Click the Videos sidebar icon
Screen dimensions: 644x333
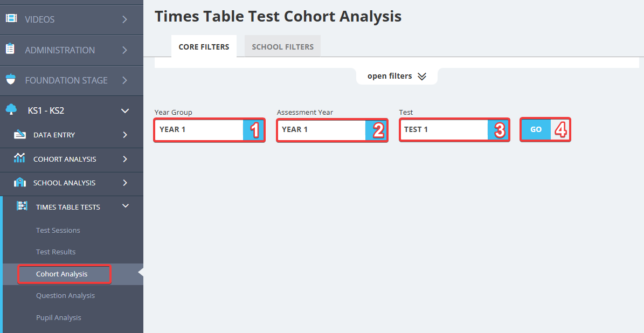coord(12,19)
